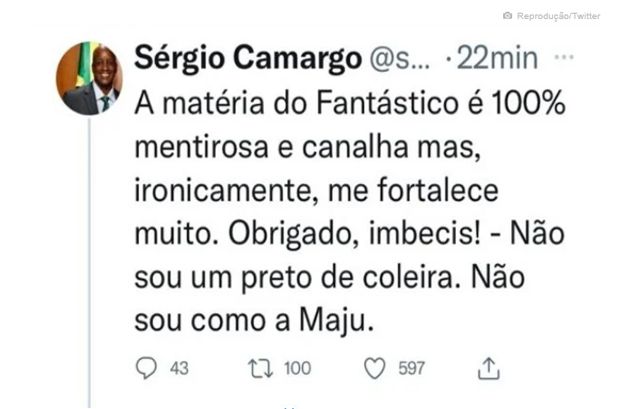Click the 43 replies count
620x409 pixels.
(x=179, y=368)
